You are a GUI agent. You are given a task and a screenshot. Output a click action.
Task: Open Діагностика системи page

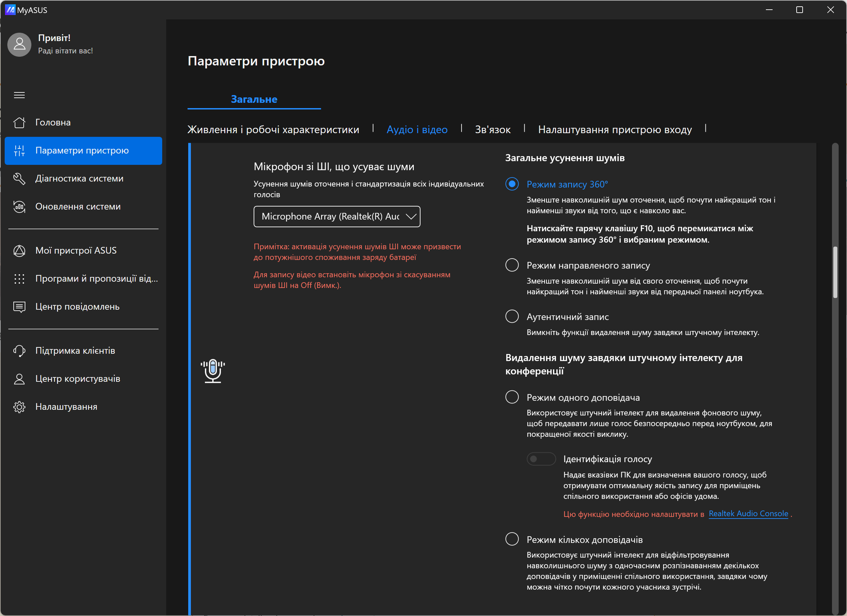83,179
